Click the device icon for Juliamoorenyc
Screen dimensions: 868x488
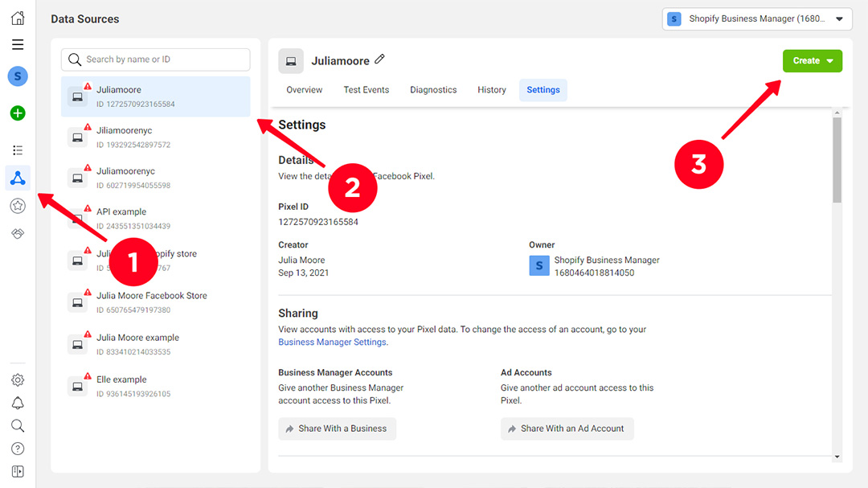click(77, 178)
